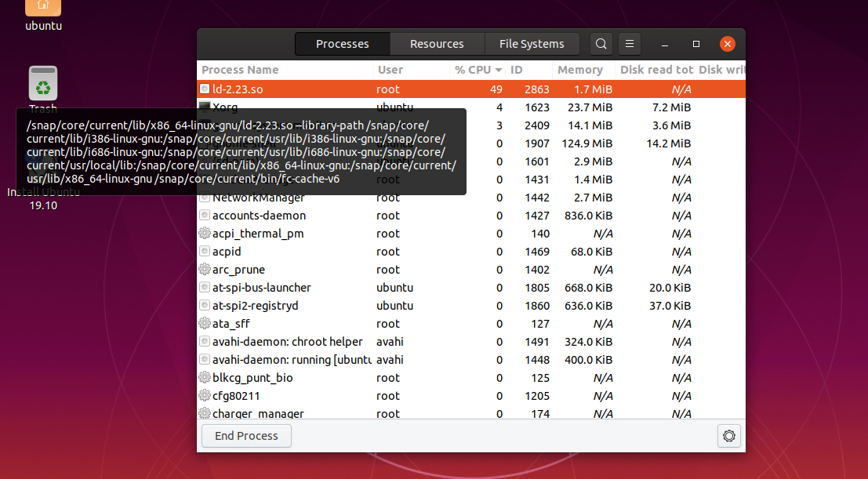Sort processes by the ID column

point(516,70)
